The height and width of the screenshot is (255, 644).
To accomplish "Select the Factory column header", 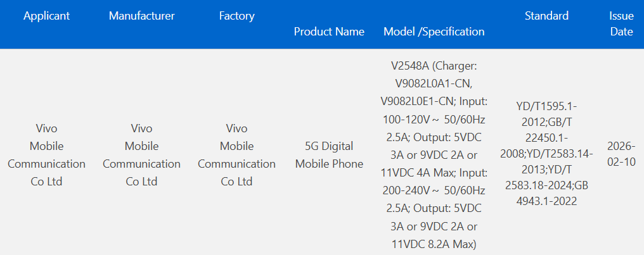I will (x=236, y=16).
